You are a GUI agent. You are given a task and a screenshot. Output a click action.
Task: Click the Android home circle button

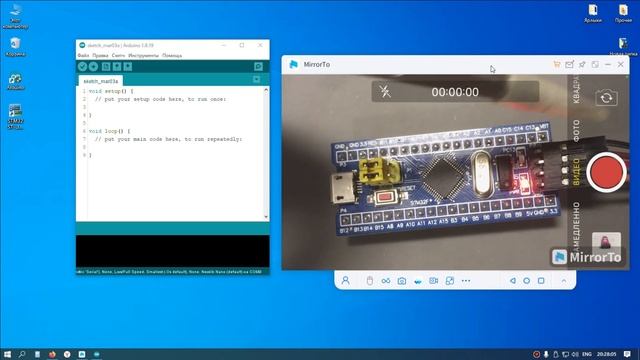[x=527, y=281]
